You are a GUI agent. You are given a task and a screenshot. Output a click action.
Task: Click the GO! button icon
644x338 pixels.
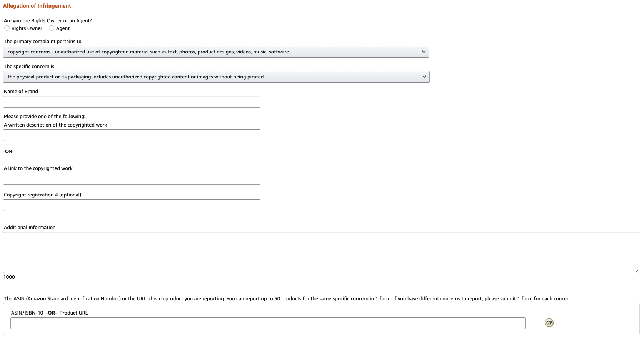(x=549, y=323)
